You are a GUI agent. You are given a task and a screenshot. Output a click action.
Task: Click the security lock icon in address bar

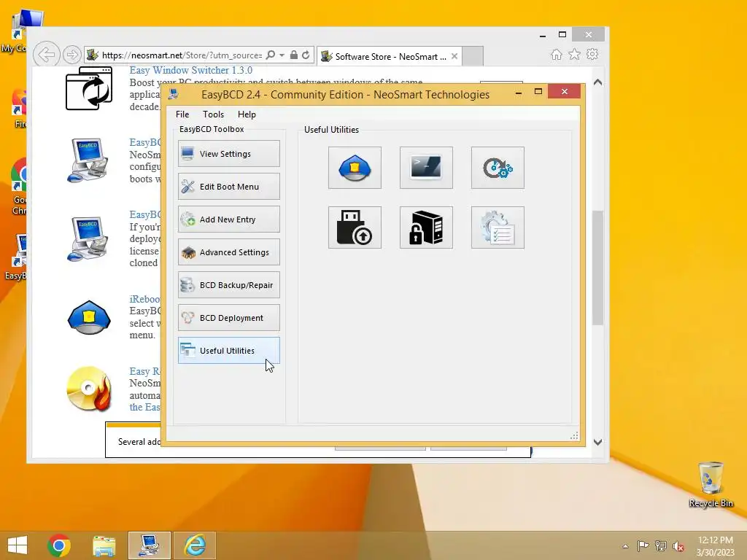294,55
